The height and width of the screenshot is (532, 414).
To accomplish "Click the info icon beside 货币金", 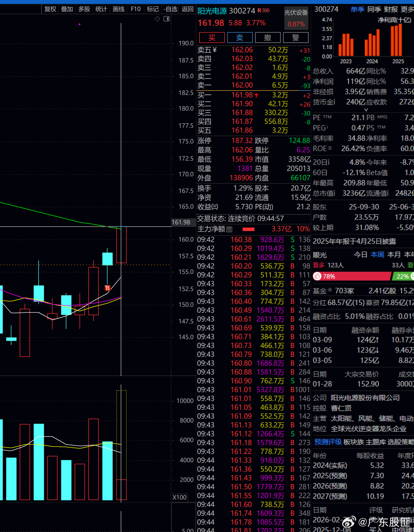I will (x=334, y=102).
